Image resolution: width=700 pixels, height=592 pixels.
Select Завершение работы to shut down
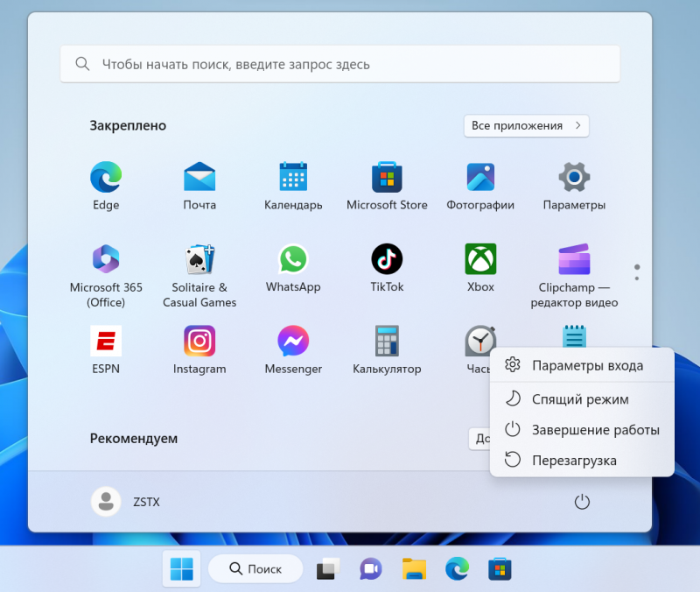click(x=582, y=429)
